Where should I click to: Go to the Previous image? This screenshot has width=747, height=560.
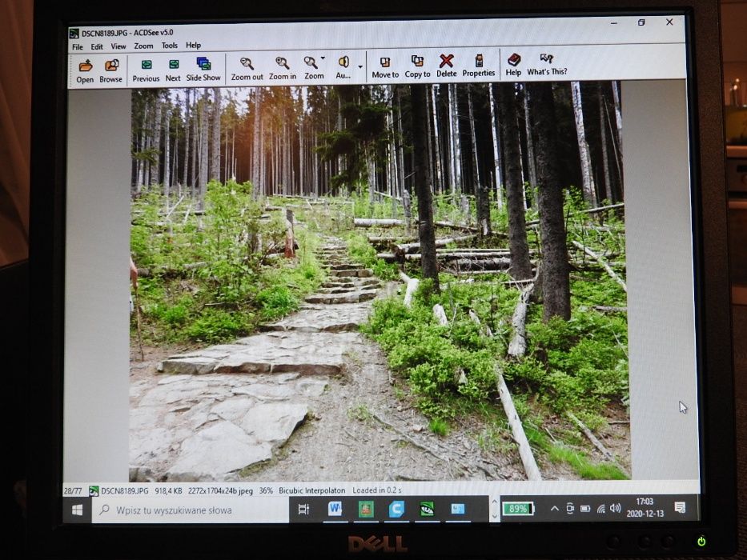(146, 70)
